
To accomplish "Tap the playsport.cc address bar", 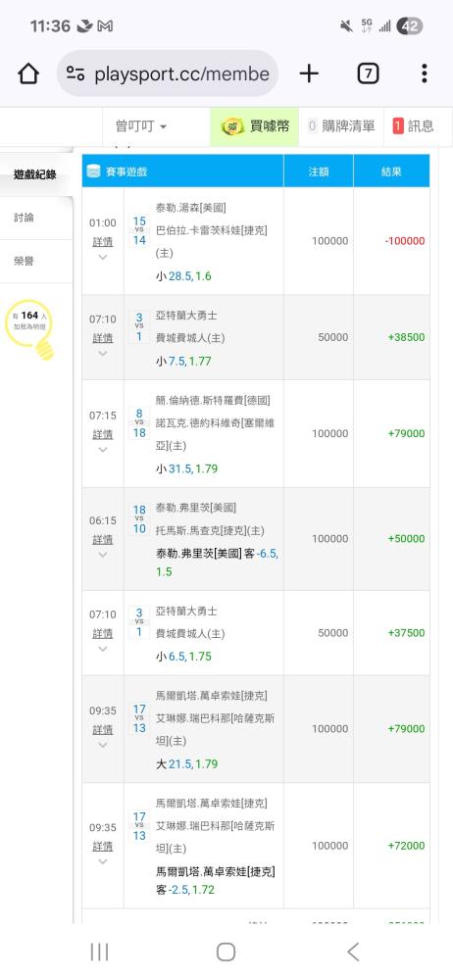I will tap(168, 74).
